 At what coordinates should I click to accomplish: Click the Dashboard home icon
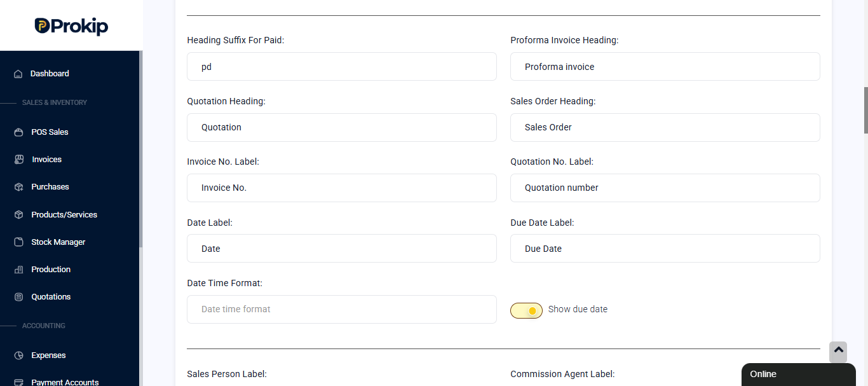pyautogui.click(x=18, y=74)
